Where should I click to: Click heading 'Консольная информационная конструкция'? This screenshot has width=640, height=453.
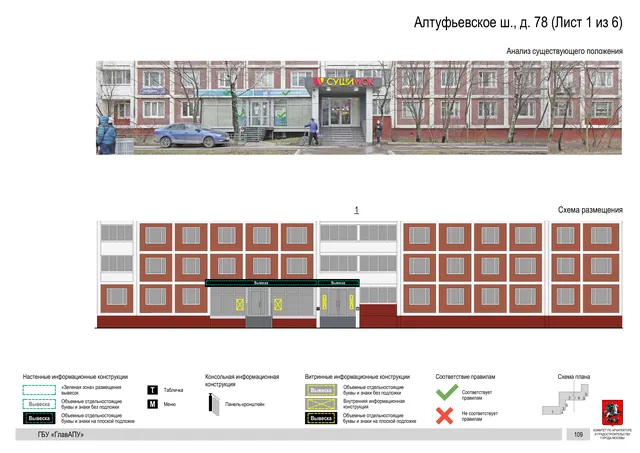(242, 380)
